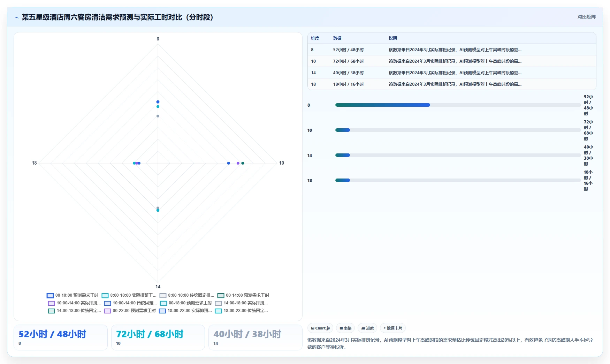Click the progress bar for dimension 10
610x364 pixels.
(458, 130)
